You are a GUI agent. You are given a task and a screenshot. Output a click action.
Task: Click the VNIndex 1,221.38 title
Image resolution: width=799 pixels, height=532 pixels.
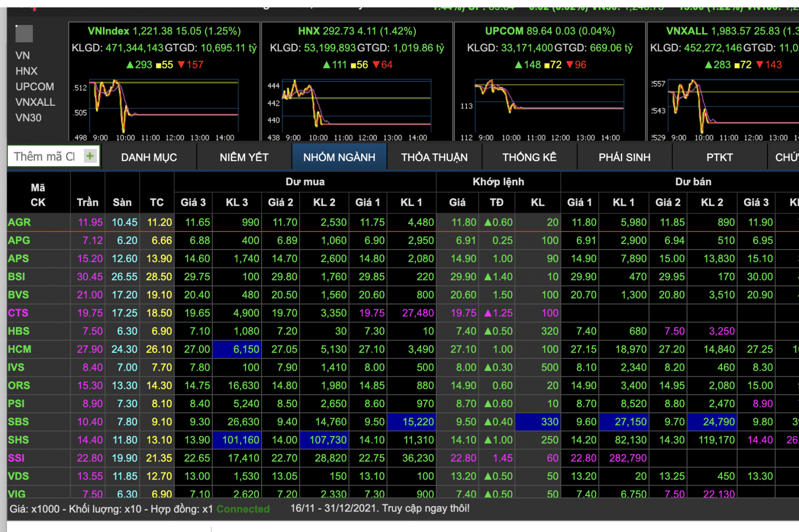point(164,31)
